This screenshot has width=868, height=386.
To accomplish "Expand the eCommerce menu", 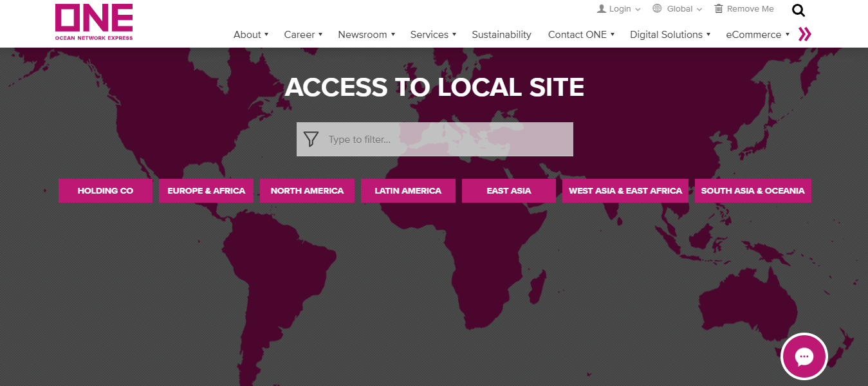I will tap(757, 35).
